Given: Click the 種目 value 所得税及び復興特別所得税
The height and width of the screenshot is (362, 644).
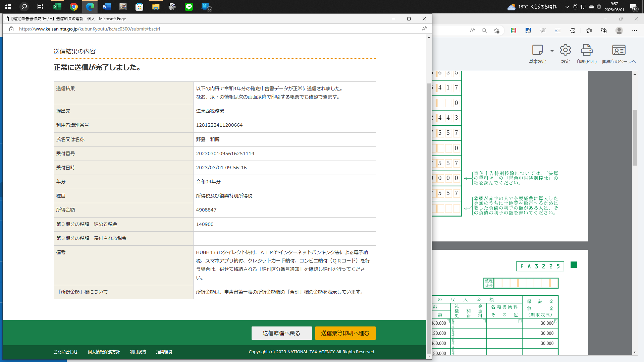Looking at the screenshot, I should point(224,196).
